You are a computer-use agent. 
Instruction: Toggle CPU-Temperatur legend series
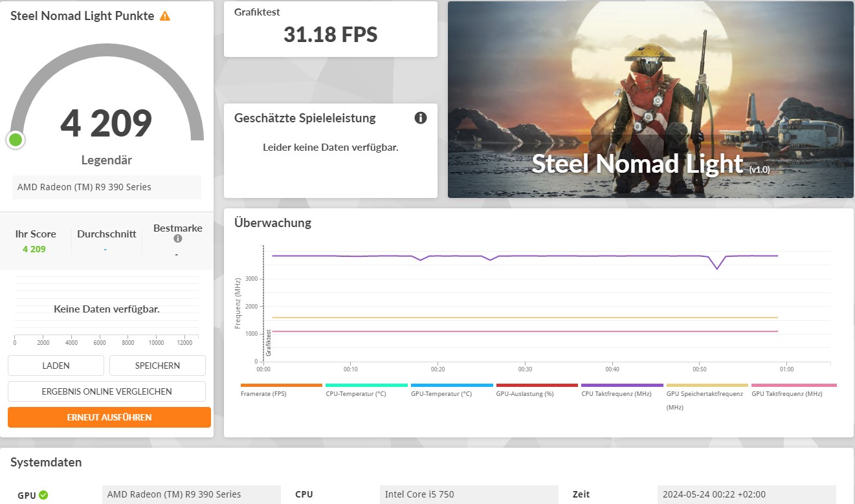click(x=366, y=389)
